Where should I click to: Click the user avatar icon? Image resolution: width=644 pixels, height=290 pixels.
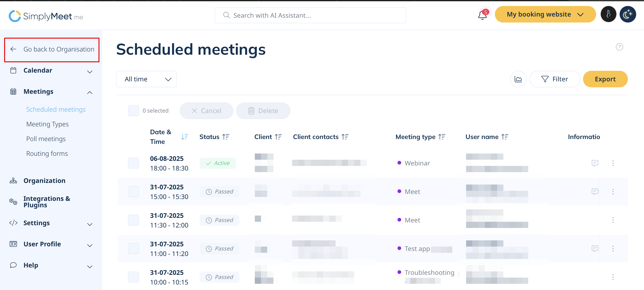tap(608, 14)
